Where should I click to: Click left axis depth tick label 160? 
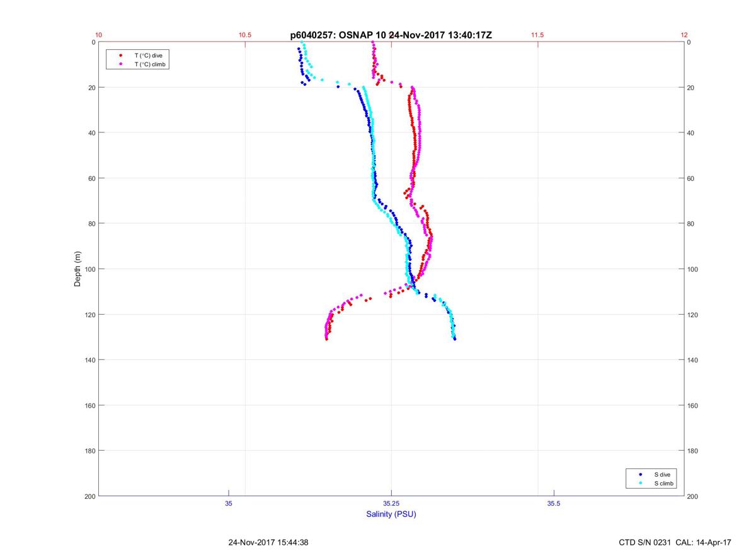89,405
